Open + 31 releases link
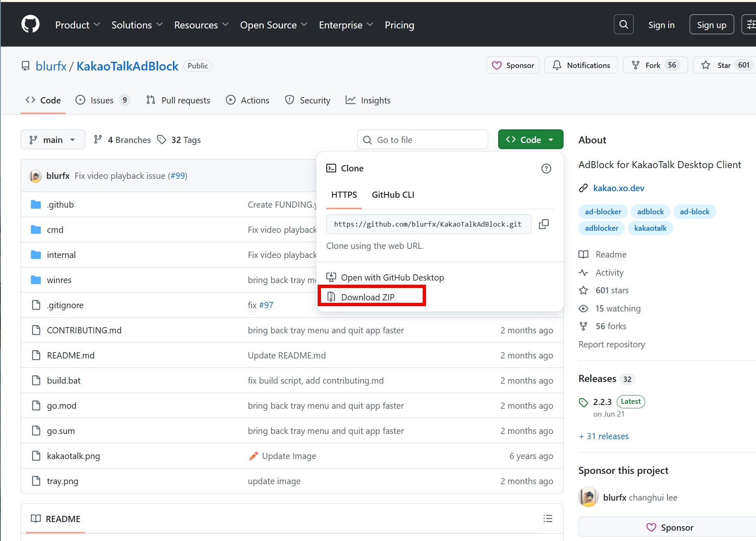Screen dimensions: 756x541 click(604, 436)
